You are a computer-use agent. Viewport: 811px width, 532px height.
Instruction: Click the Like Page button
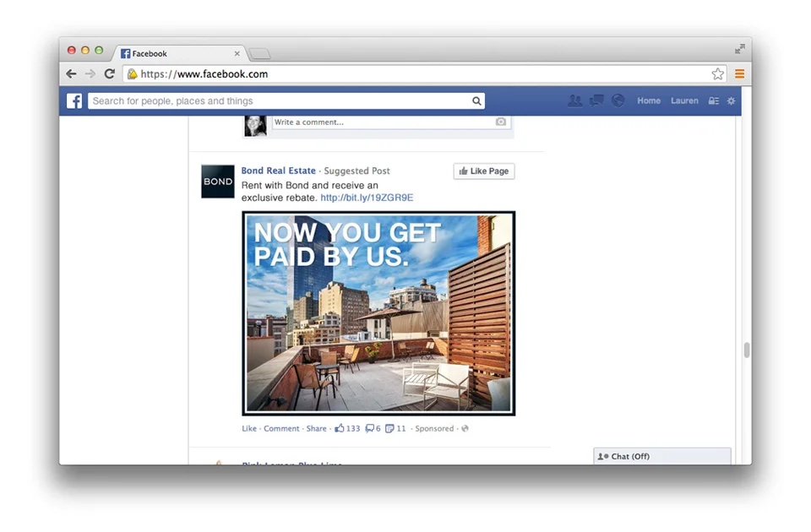[x=483, y=171]
